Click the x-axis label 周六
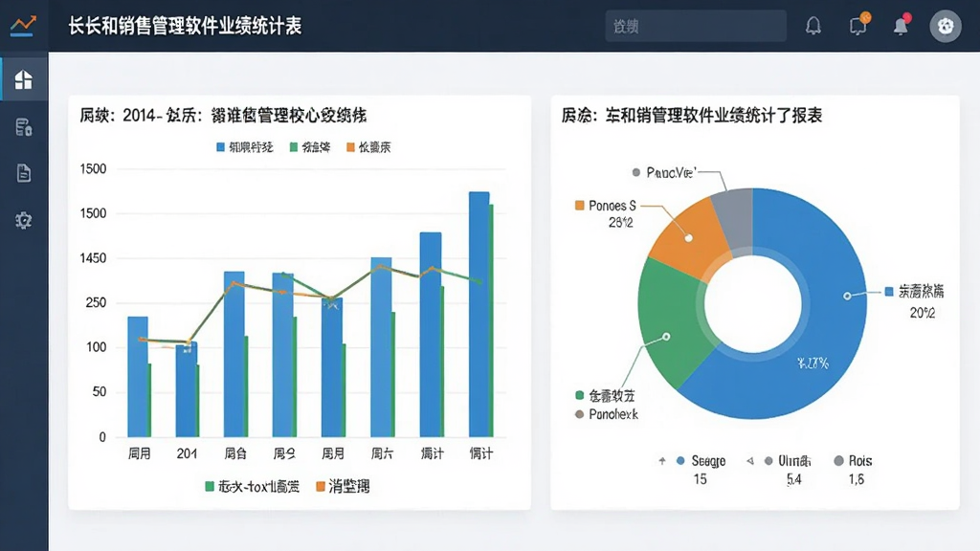Screen dimensions: 980x551 pos(382,453)
